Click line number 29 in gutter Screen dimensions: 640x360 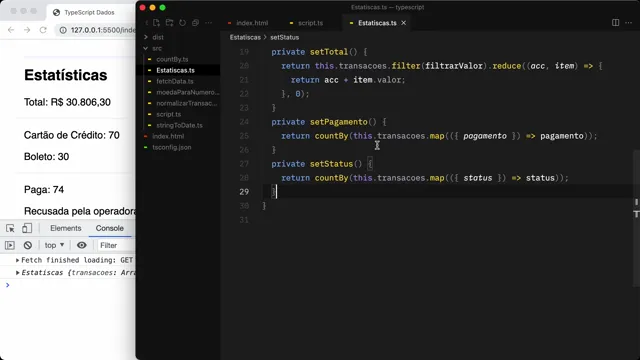(244, 192)
